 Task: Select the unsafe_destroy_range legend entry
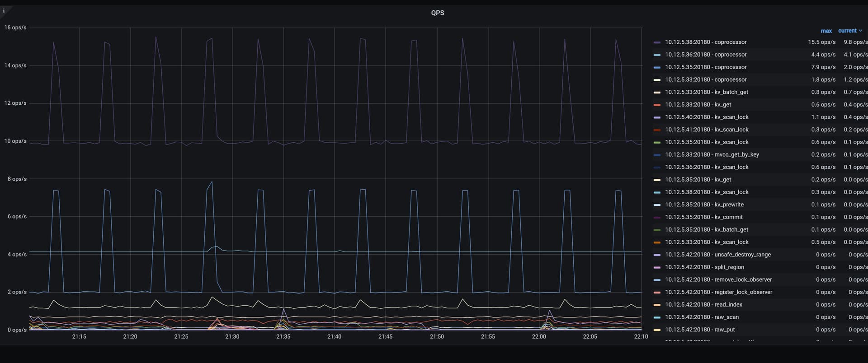717,255
